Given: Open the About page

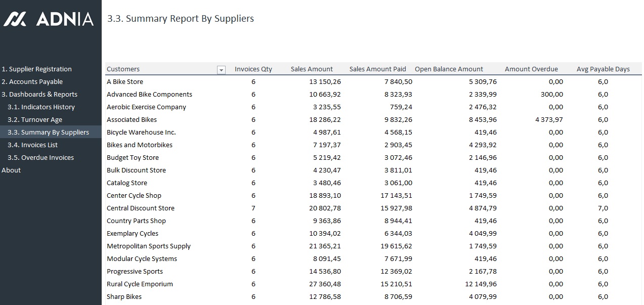Looking at the screenshot, I should click(11, 170).
